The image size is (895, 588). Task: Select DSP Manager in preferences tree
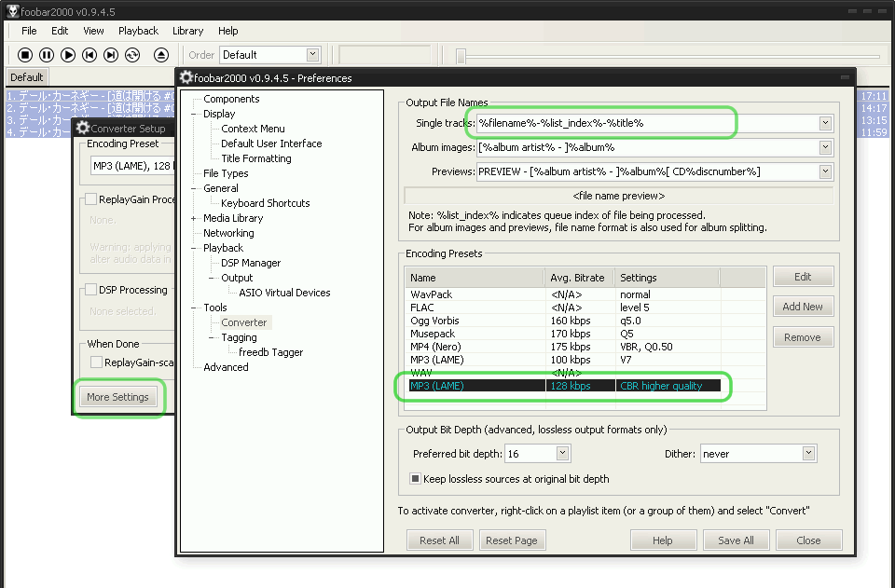tap(251, 263)
